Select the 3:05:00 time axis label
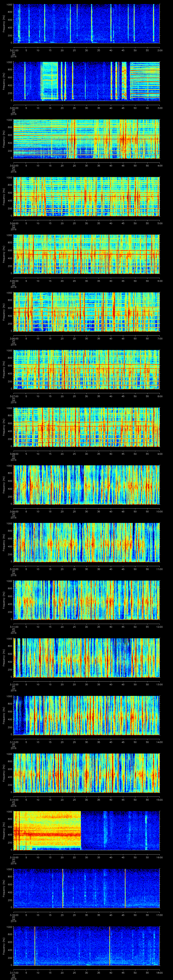This screenshot has width=173, height=980. (x=14, y=281)
